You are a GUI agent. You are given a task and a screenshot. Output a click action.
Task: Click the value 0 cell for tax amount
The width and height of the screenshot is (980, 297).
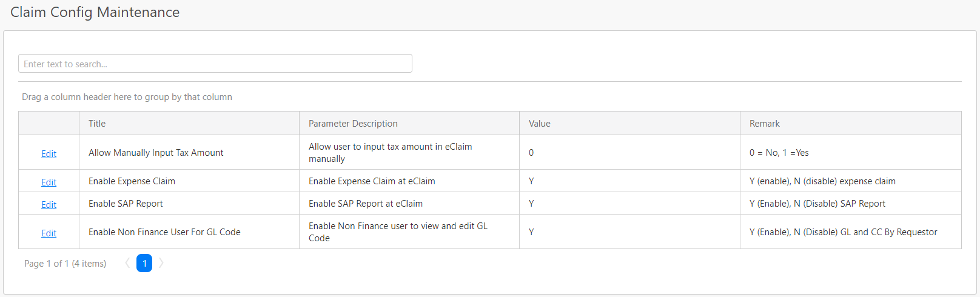(531, 153)
